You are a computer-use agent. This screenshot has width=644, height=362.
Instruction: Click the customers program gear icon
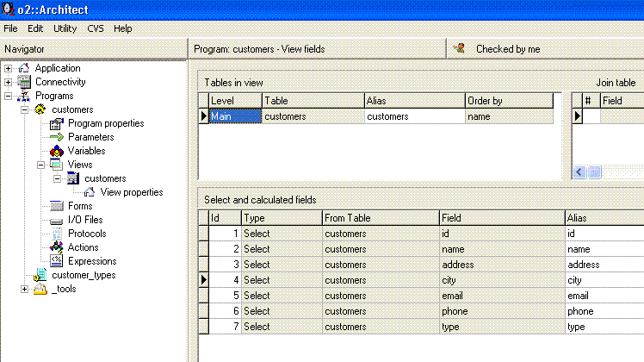[40, 109]
